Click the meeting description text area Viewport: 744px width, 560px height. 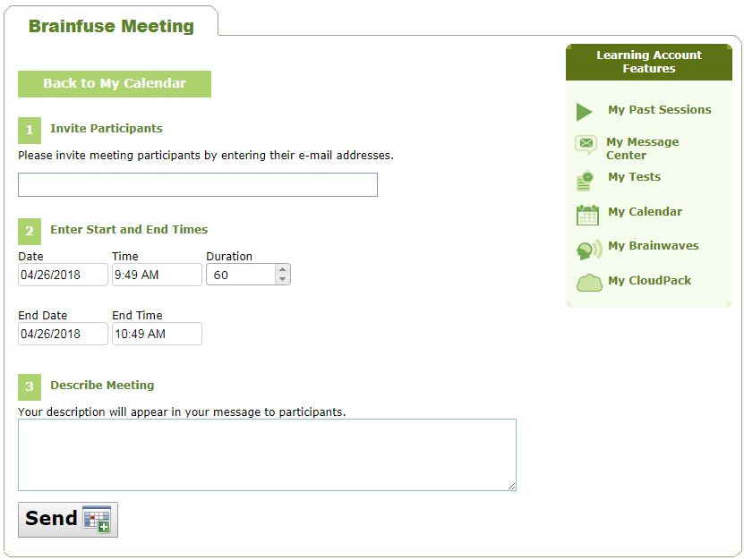pos(267,454)
